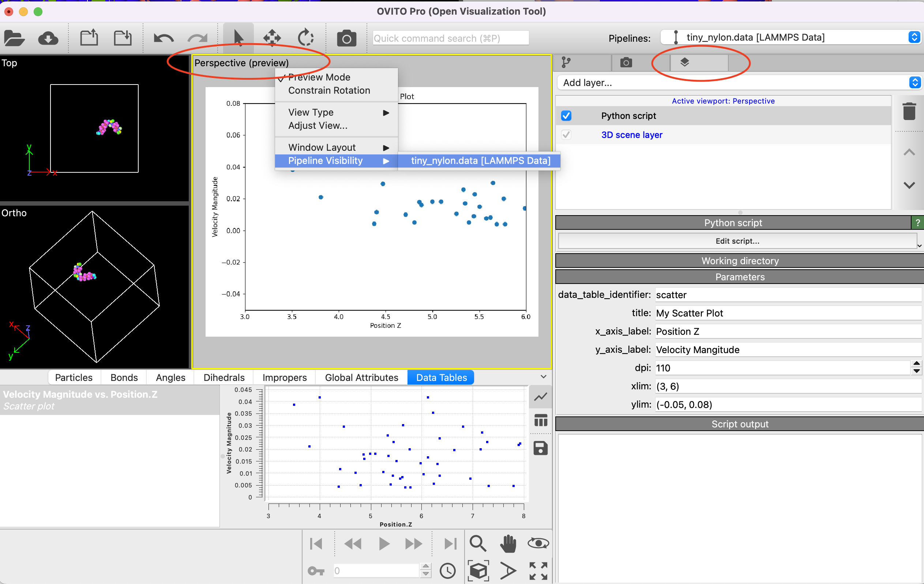Select the table view icon next to the scatter plot
This screenshot has width=924, height=584.
point(541,420)
